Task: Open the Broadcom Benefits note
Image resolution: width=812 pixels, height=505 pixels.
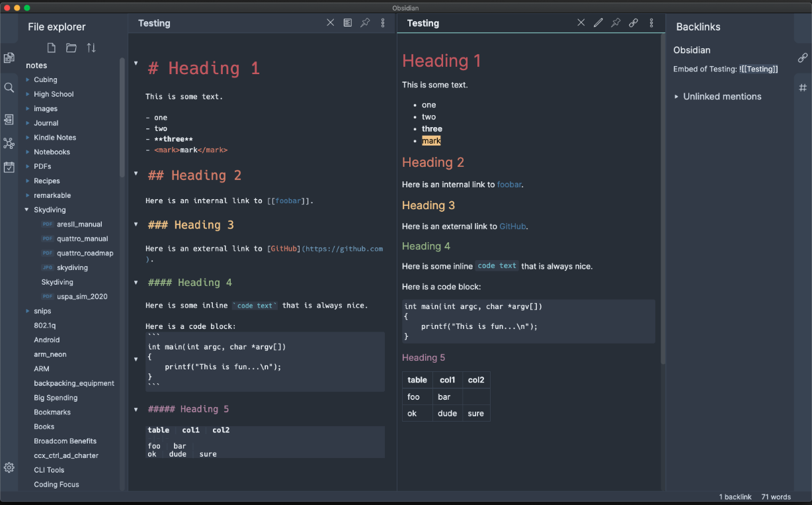Action: pos(65,441)
